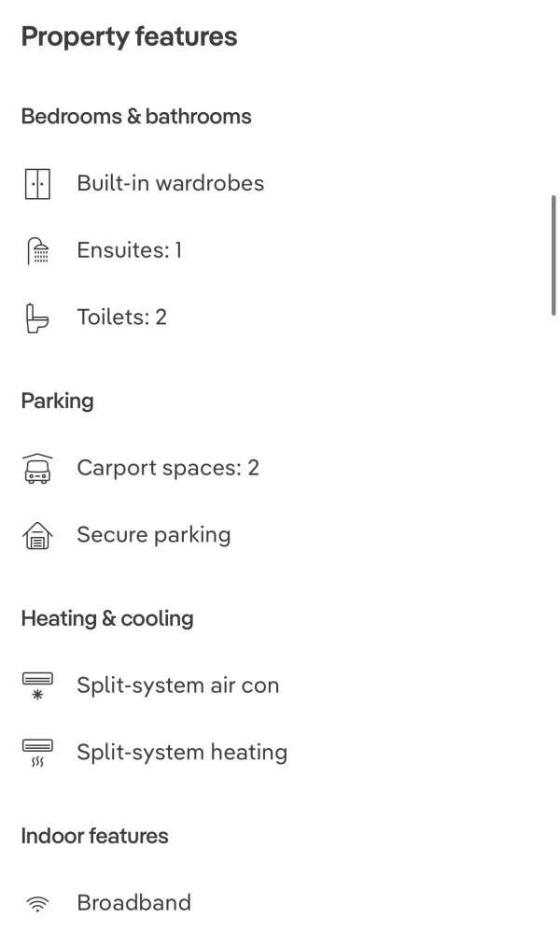
Task: Select the Toilets: 2 label
Action: click(x=121, y=318)
